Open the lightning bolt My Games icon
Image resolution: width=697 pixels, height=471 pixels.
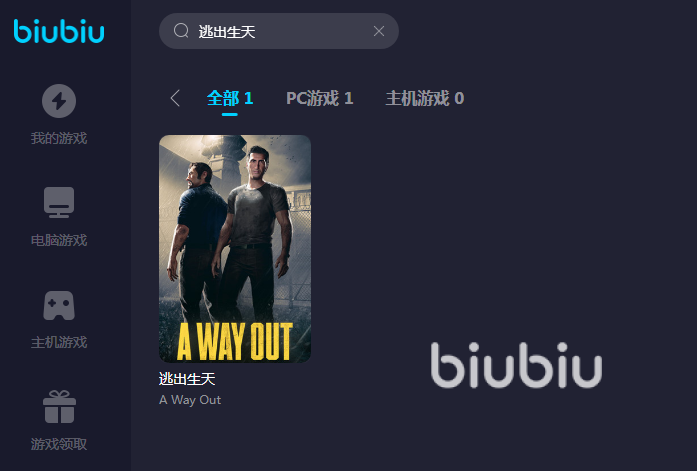[59, 101]
